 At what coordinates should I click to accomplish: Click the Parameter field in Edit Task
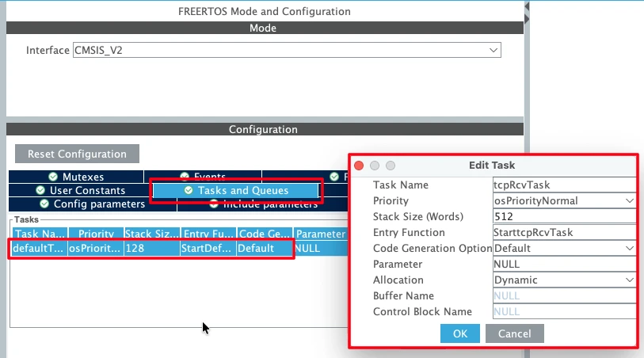point(564,264)
